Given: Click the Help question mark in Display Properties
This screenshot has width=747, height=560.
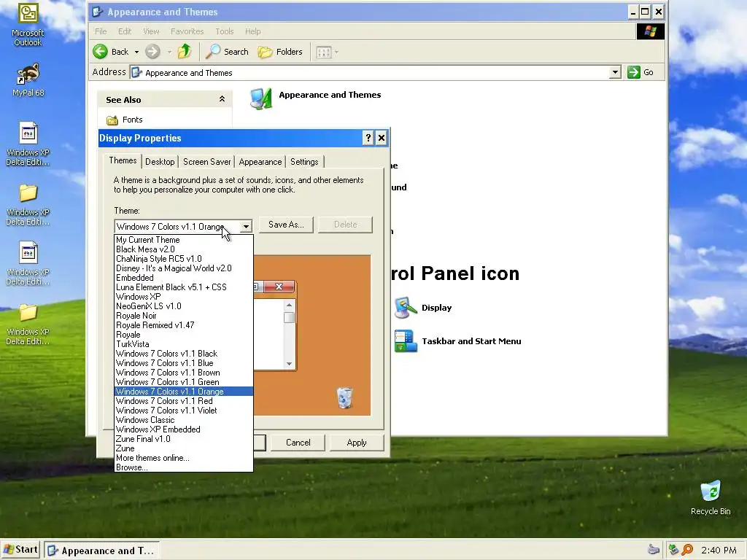Looking at the screenshot, I should [x=368, y=138].
